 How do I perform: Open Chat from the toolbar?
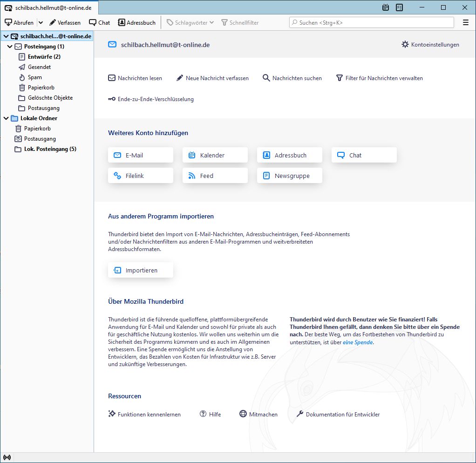point(99,22)
